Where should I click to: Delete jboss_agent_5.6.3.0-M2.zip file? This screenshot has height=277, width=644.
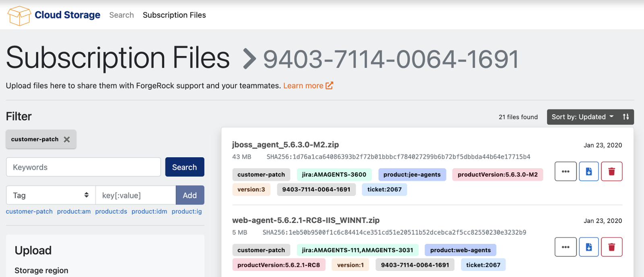coord(611,171)
